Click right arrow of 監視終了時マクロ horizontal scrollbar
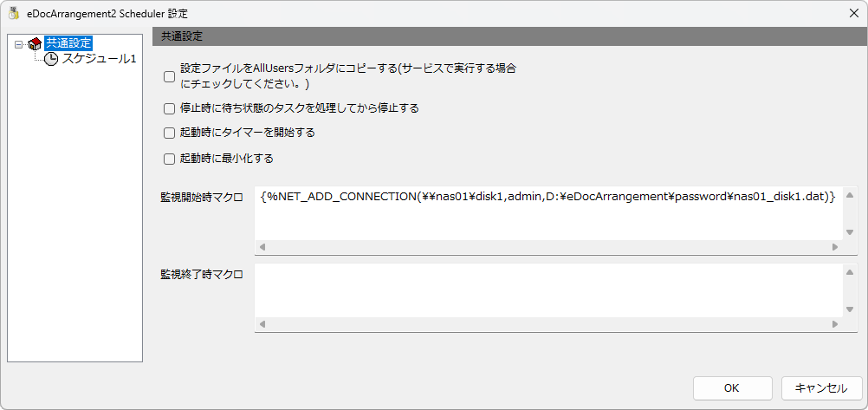 tap(835, 324)
